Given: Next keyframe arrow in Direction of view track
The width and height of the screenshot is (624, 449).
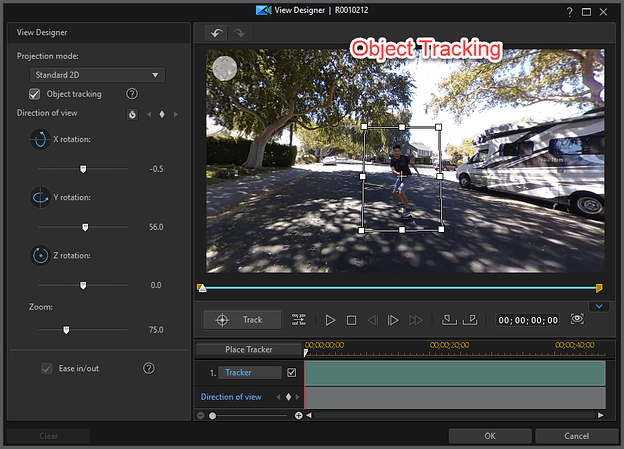Looking at the screenshot, I should [297, 397].
